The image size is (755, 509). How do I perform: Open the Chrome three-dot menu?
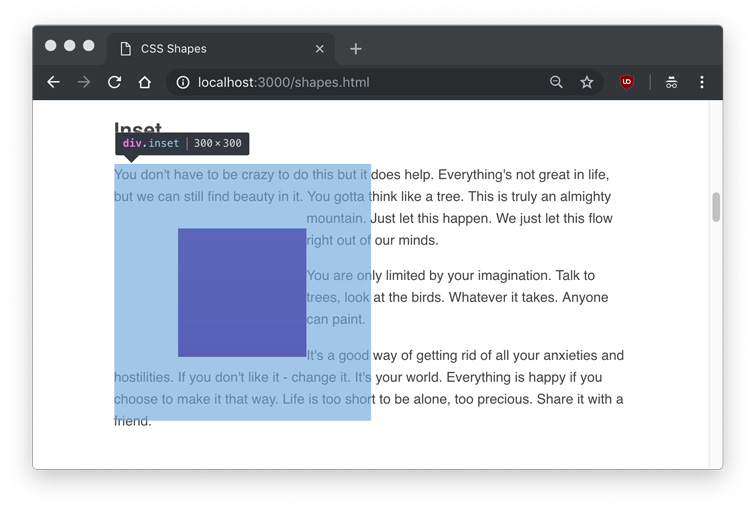coord(702,82)
